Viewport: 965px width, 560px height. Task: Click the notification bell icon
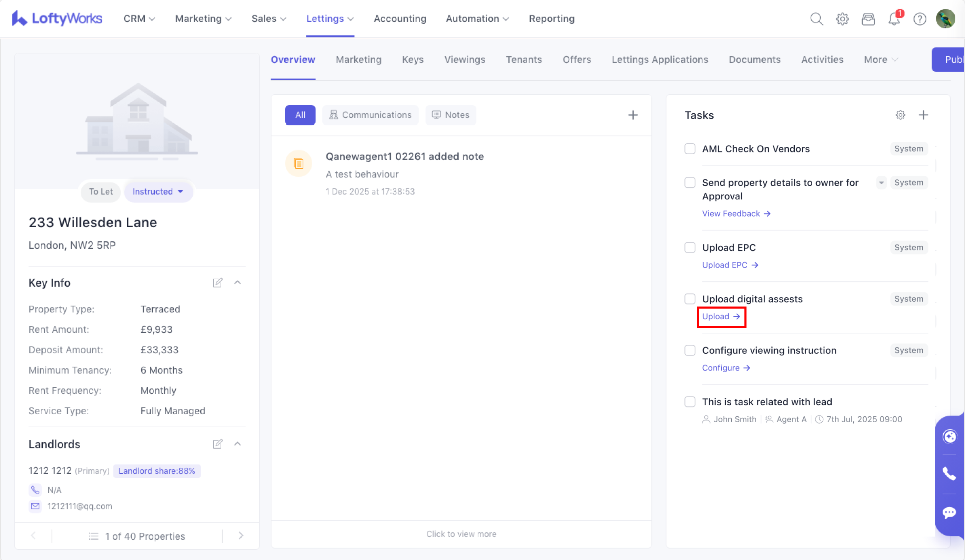point(894,19)
